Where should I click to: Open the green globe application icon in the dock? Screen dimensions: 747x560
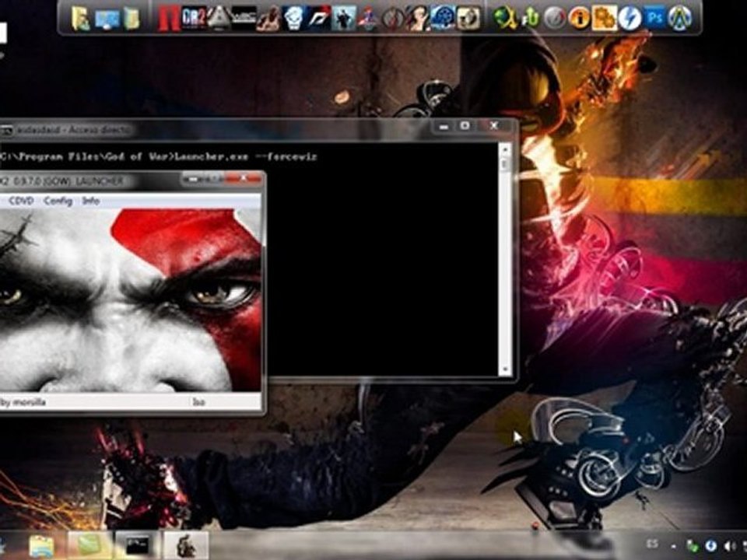coord(504,18)
